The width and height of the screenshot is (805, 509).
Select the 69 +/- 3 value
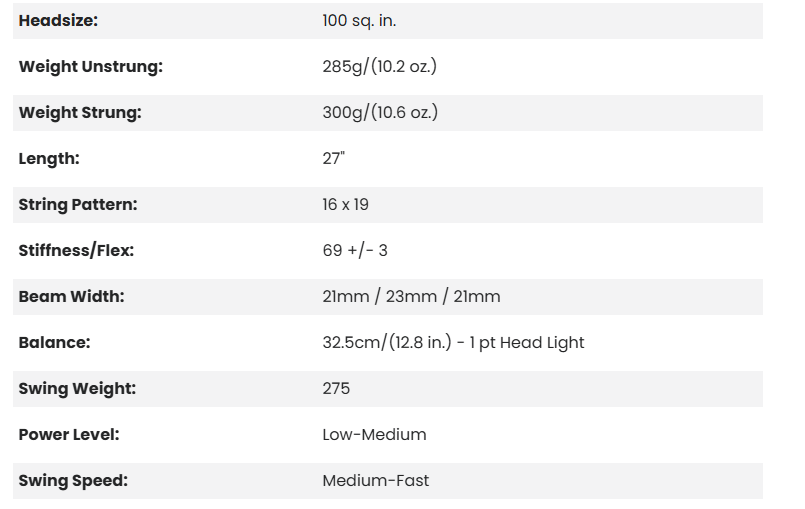355,251
